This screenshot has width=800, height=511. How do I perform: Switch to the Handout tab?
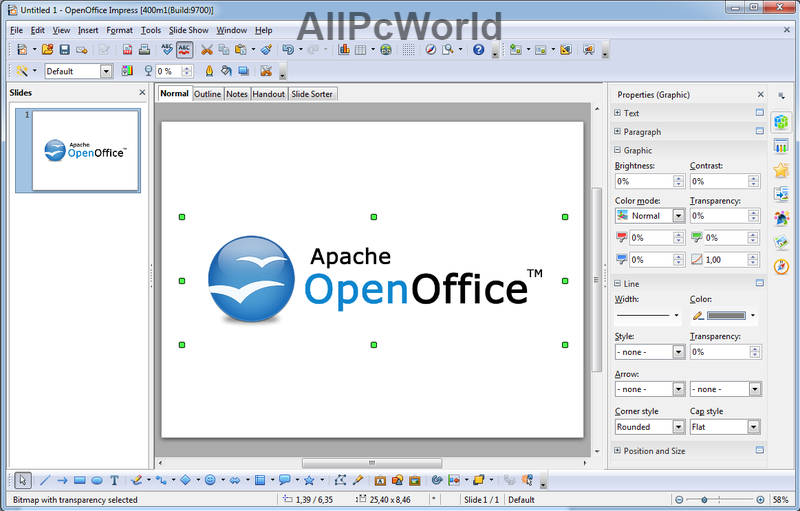tap(268, 94)
